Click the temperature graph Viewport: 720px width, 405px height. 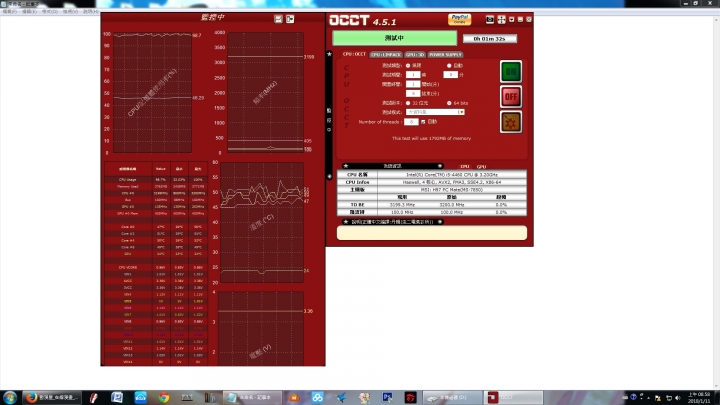click(x=262, y=222)
